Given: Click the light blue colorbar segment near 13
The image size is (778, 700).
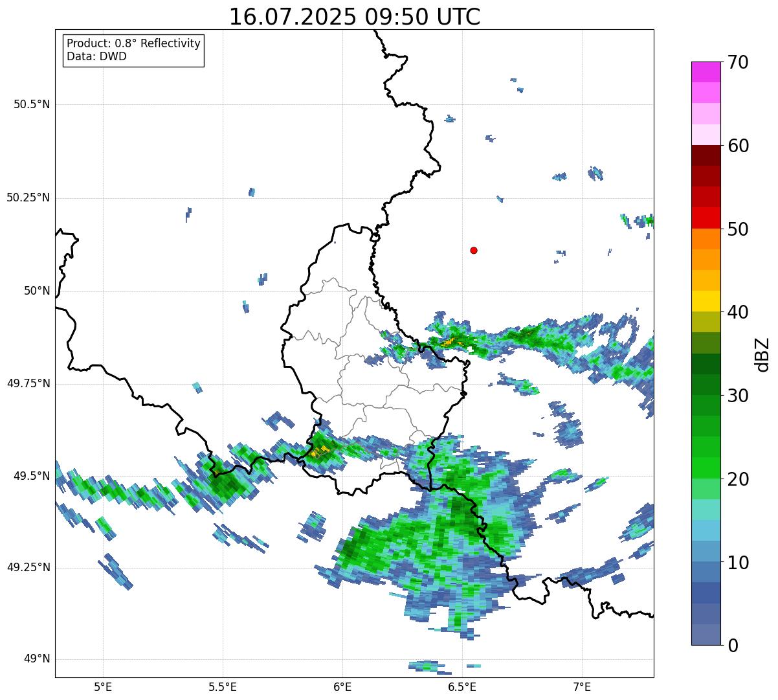Looking at the screenshot, I should coord(706,530).
